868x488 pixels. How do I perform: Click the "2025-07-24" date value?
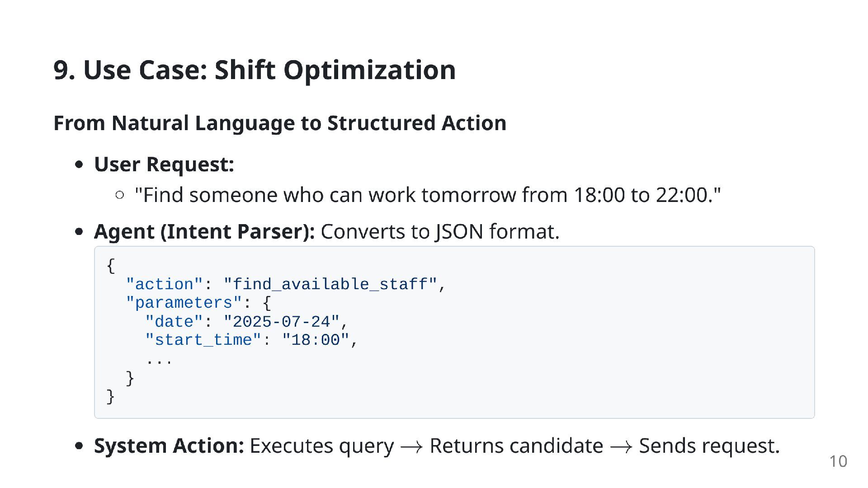coord(281,322)
